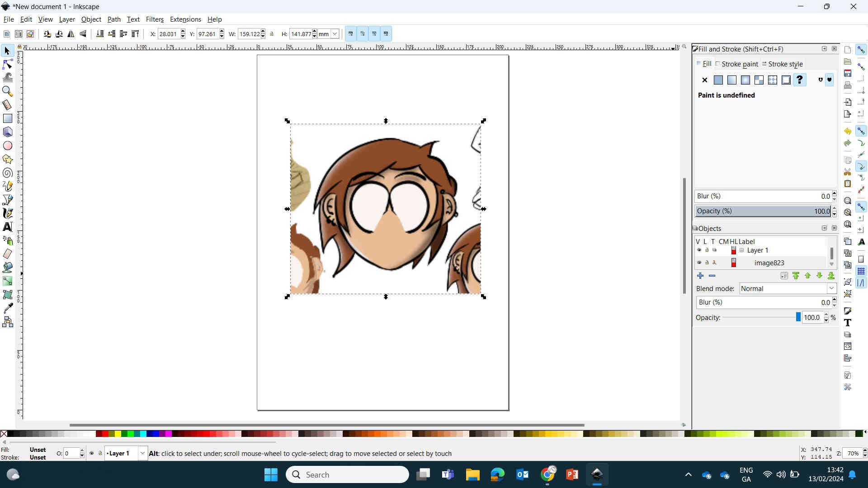Click Deselect icon in toolbar
Image resolution: width=868 pixels, height=488 pixels.
[30, 34]
